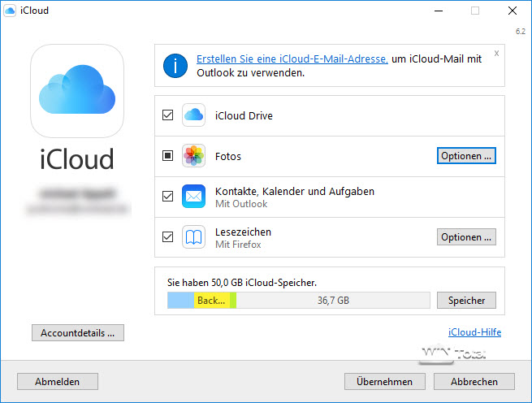Click the 'iCloud Drive' label
The width and height of the screenshot is (532, 403).
(244, 115)
